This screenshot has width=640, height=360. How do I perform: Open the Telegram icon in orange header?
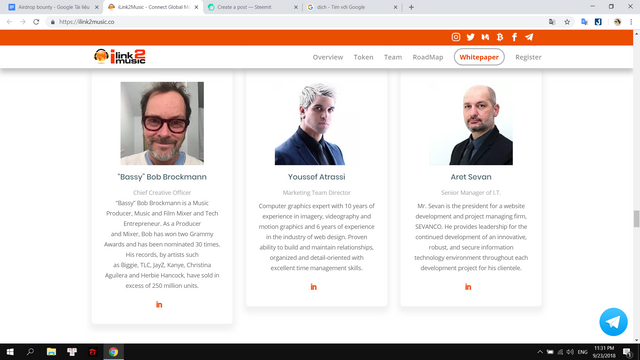point(529,37)
